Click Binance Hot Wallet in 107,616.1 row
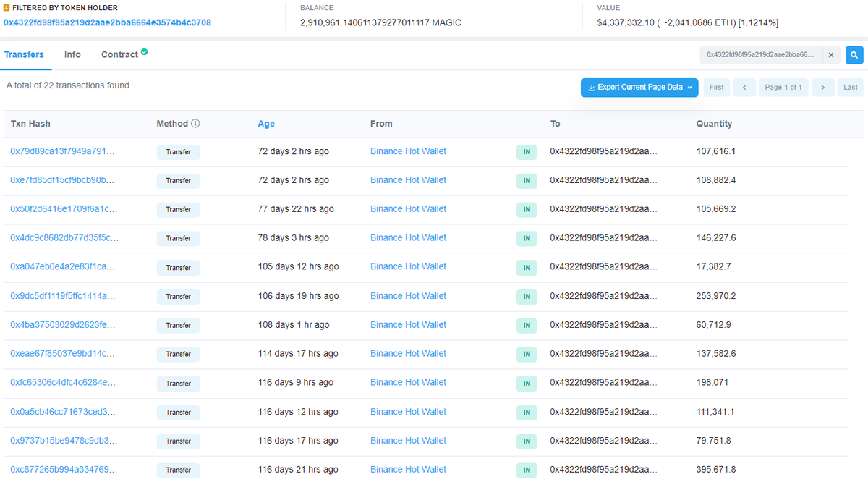 (408, 151)
